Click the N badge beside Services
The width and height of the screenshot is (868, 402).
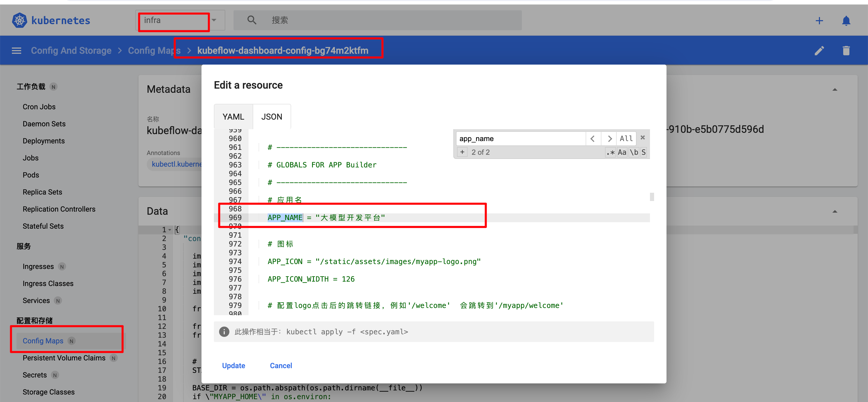click(x=58, y=301)
